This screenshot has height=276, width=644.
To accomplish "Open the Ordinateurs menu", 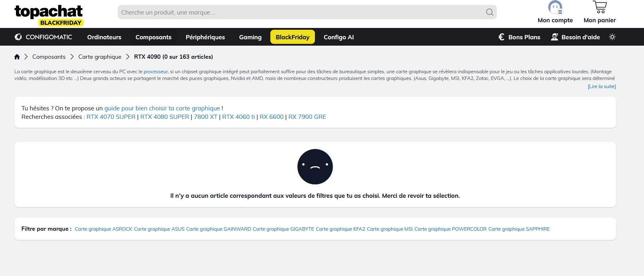I will tap(104, 37).
